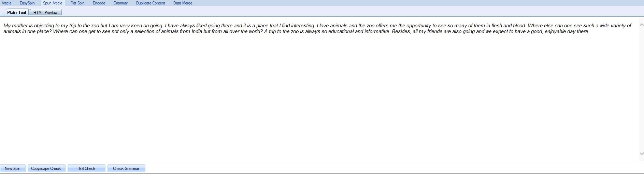
Task: Generate a New Spin
Action: click(13, 169)
